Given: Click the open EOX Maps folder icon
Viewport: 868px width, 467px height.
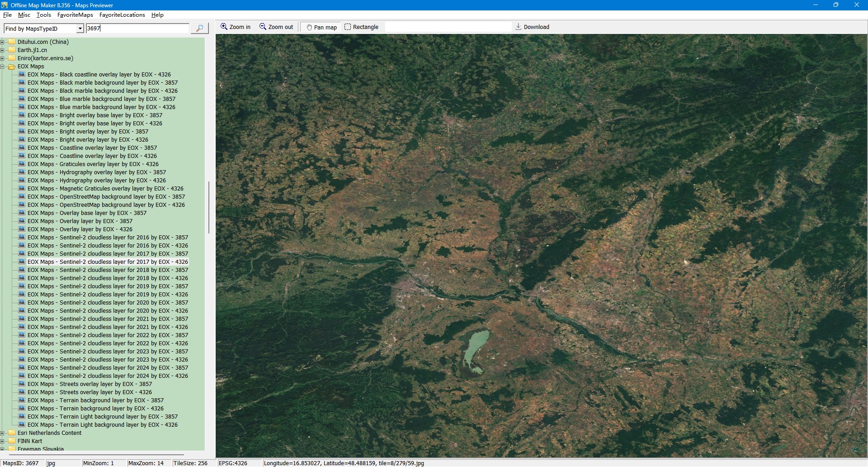Looking at the screenshot, I should tap(12, 67).
